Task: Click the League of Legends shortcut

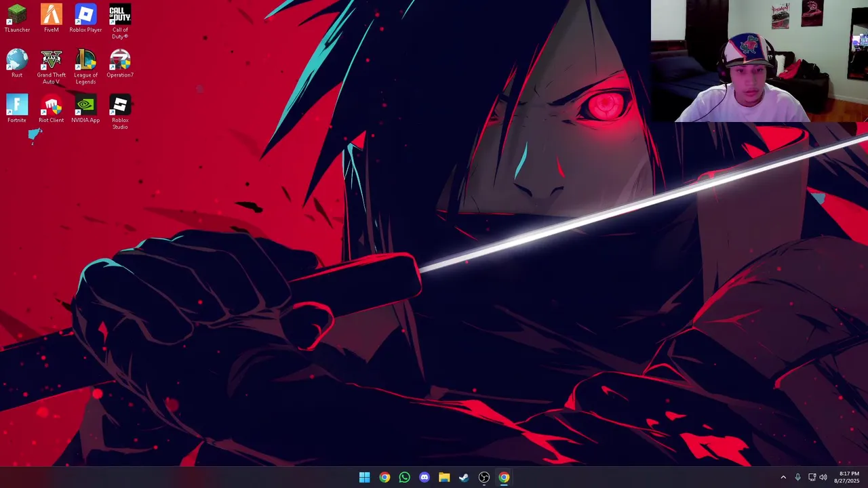Action: pos(85,67)
